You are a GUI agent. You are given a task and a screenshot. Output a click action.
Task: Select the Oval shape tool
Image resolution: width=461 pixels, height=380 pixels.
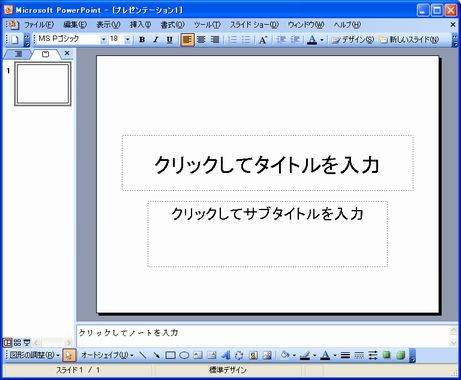coord(184,355)
